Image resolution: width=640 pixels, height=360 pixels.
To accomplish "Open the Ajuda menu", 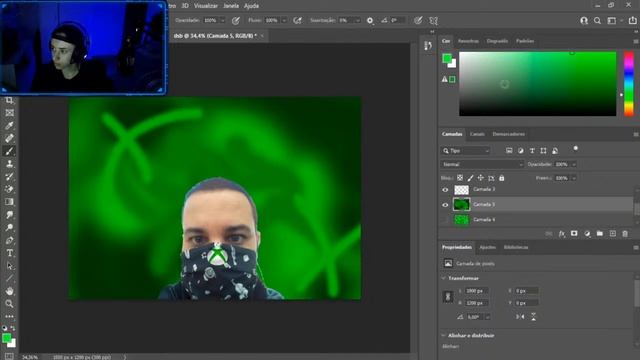I will coord(251,6).
